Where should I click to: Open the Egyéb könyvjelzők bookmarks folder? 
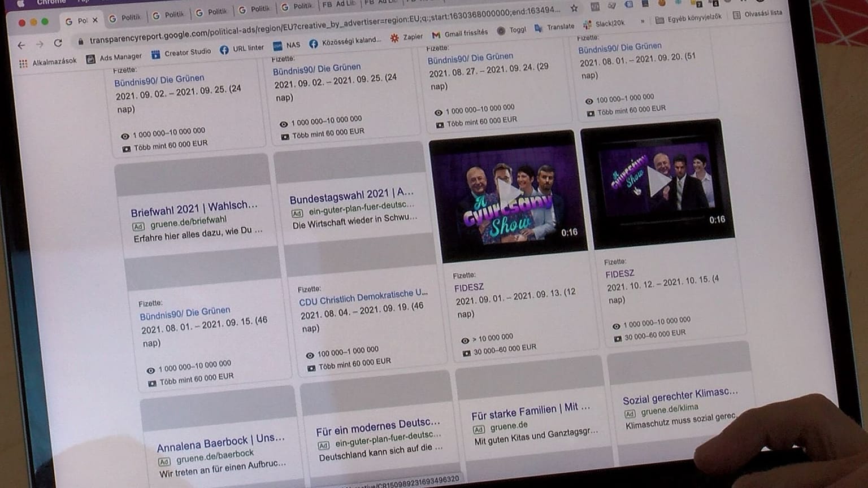[688, 19]
